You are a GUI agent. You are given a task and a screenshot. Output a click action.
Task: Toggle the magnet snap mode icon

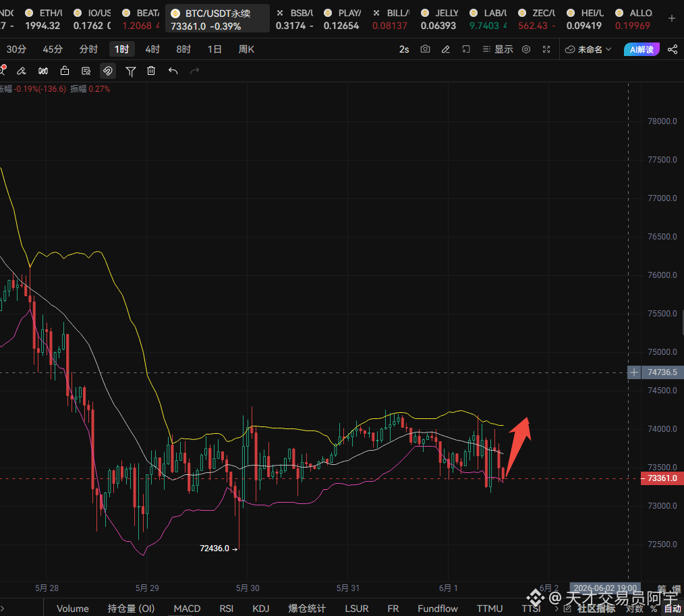(108, 71)
